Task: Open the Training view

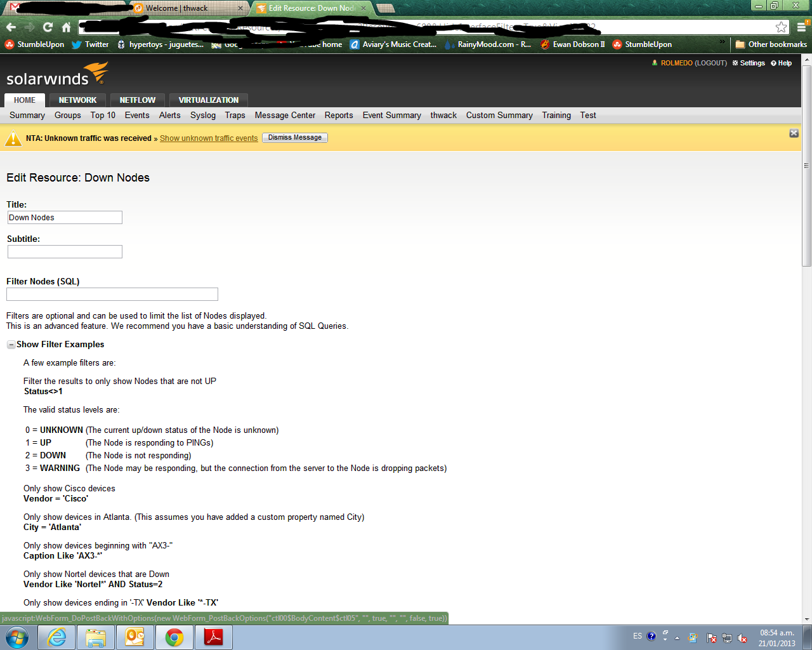Action: pyautogui.click(x=556, y=116)
